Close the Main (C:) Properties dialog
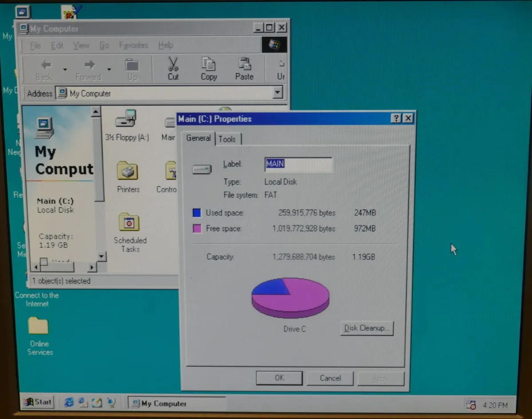The height and width of the screenshot is (419, 532). 408,119
